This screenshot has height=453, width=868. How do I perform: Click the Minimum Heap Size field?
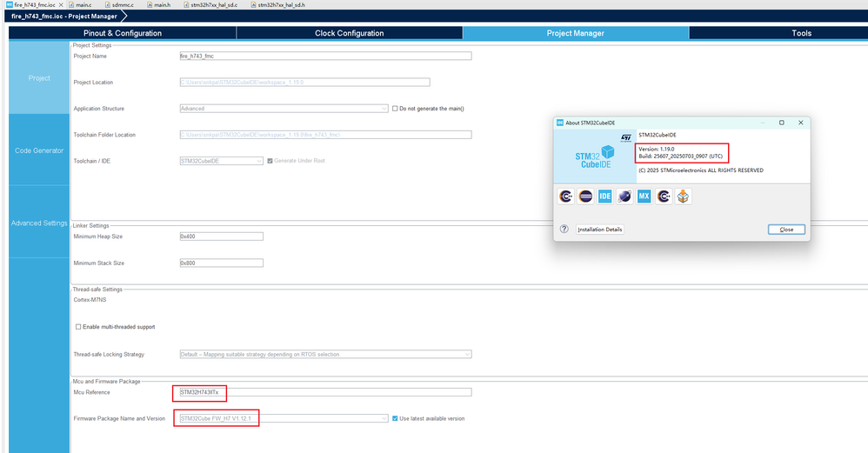(x=222, y=236)
